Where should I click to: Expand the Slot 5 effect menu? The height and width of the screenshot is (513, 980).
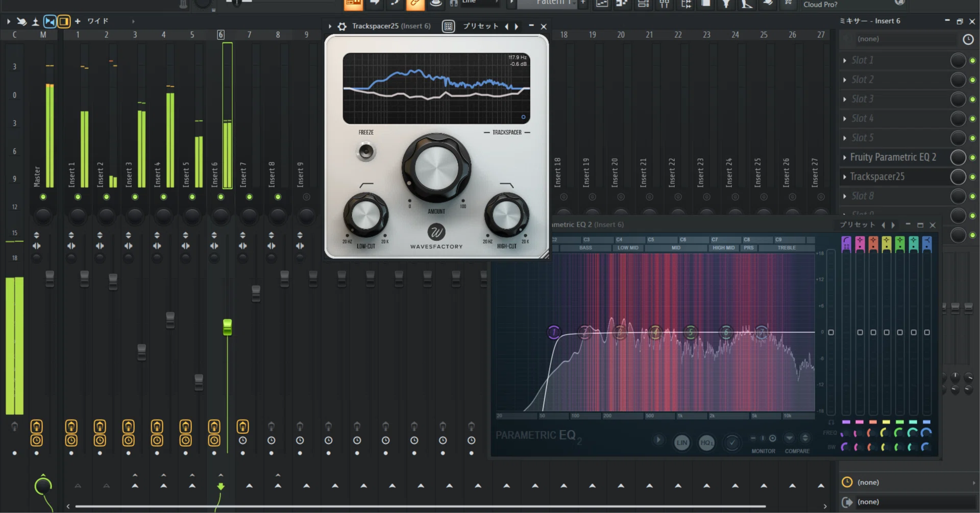845,138
